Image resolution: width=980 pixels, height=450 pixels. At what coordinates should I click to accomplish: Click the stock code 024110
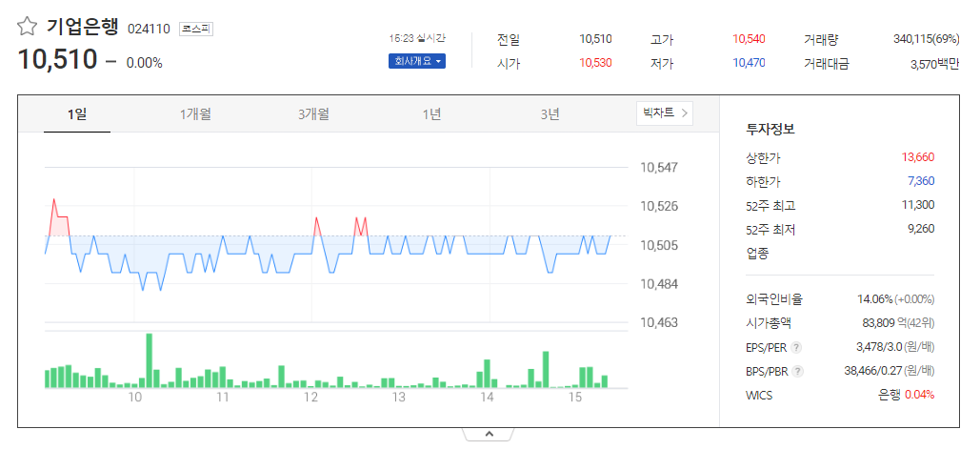tap(149, 29)
